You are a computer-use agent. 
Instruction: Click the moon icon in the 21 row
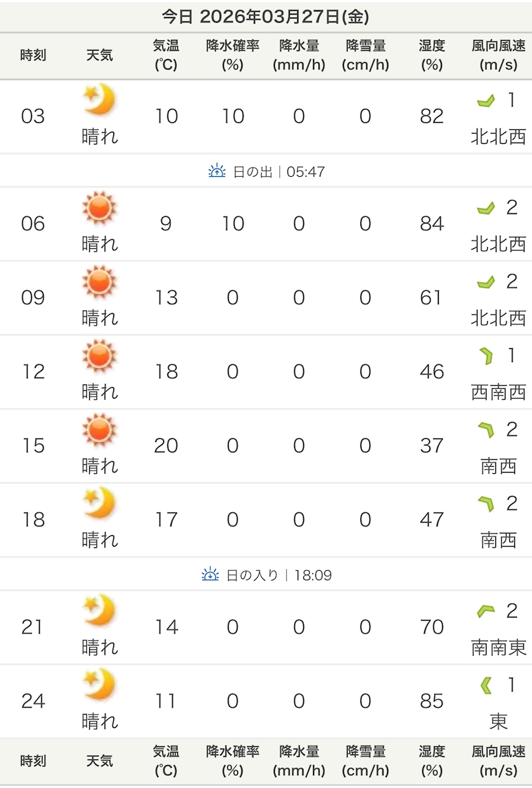coord(99,611)
